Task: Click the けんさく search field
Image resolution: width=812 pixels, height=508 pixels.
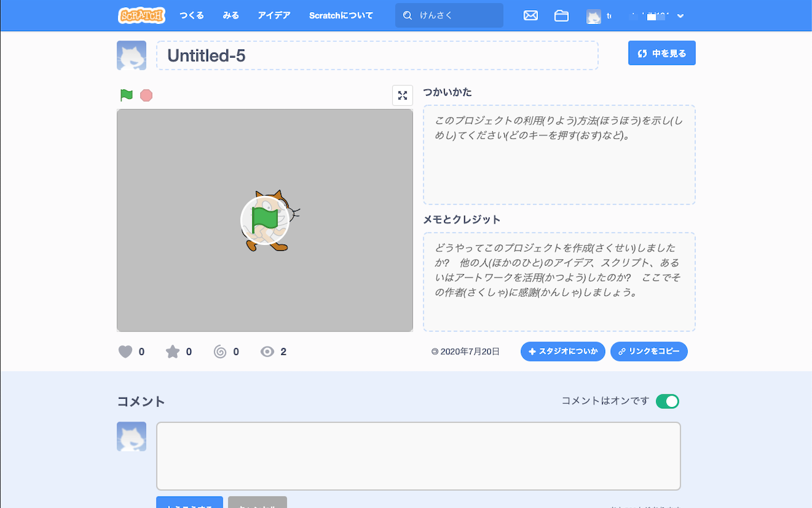Action: pyautogui.click(x=449, y=15)
